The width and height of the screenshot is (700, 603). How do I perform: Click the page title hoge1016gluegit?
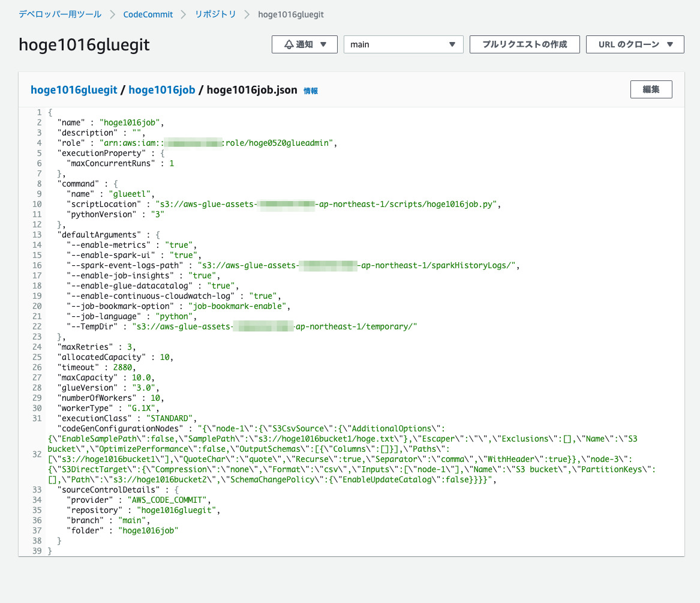point(84,44)
